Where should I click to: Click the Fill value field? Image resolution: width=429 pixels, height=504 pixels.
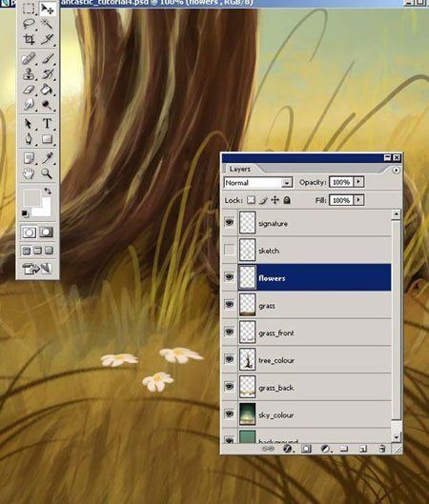pyautogui.click(x=341, y=200)
